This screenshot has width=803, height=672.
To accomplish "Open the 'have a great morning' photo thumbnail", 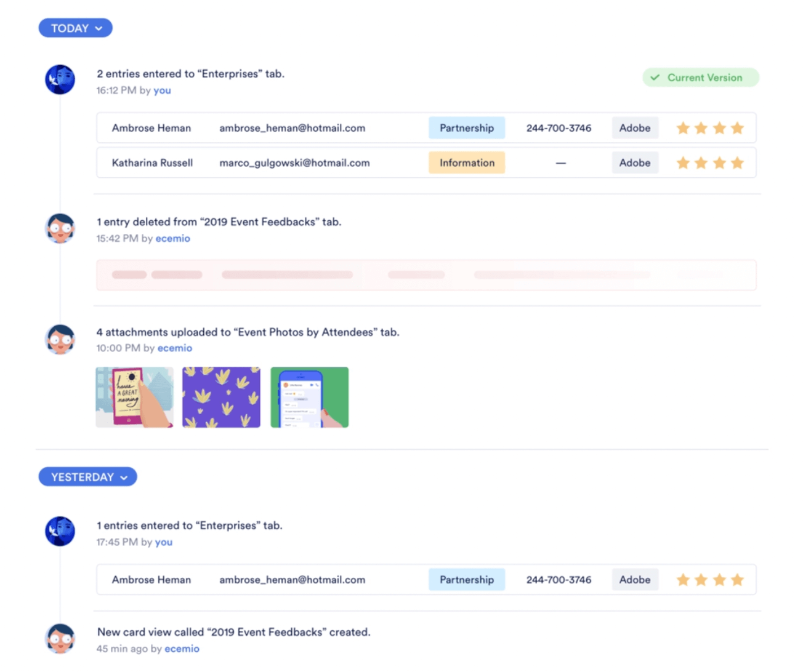I will pyautogui.click(x=134, y=397).
